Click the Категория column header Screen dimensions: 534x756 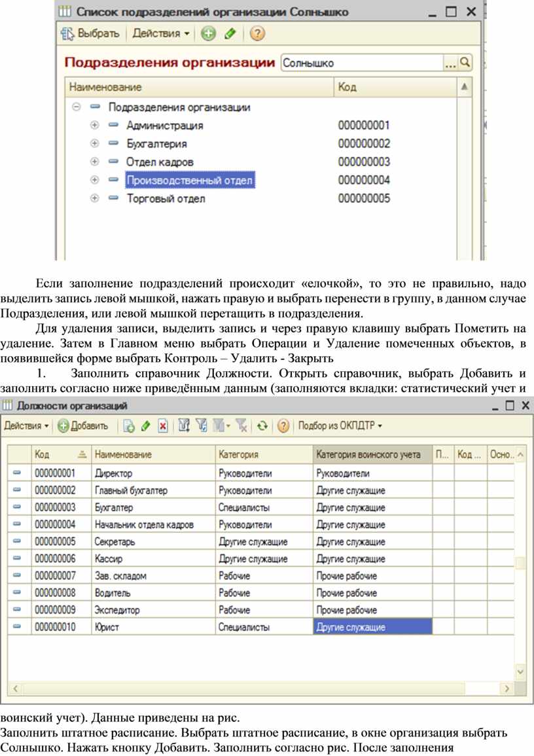pos(264,454)
